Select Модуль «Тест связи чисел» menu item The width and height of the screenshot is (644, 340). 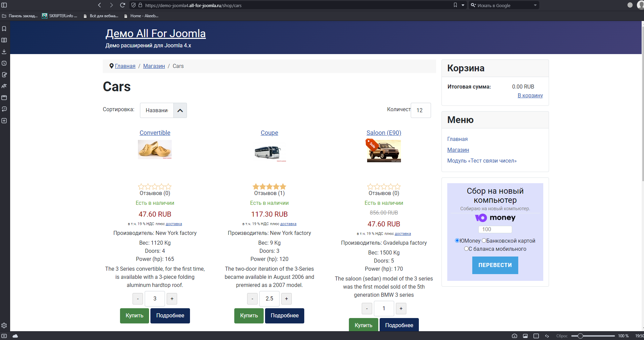tap(482, 161)
